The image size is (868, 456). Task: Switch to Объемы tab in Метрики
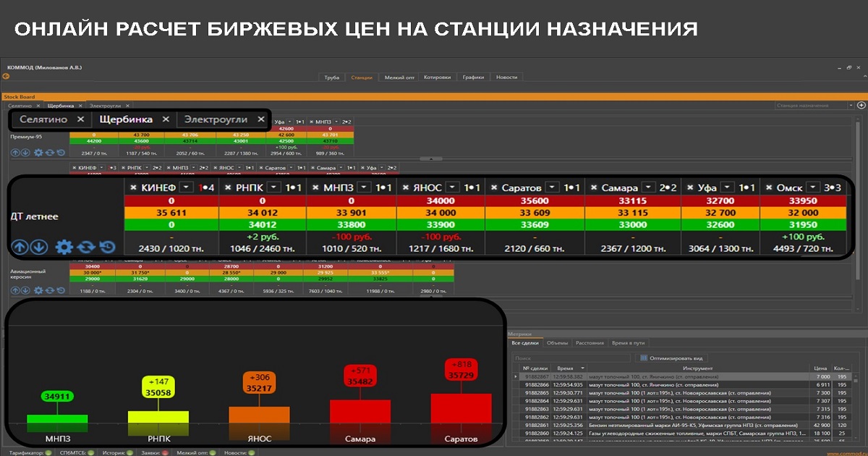[x=557, y=342]
